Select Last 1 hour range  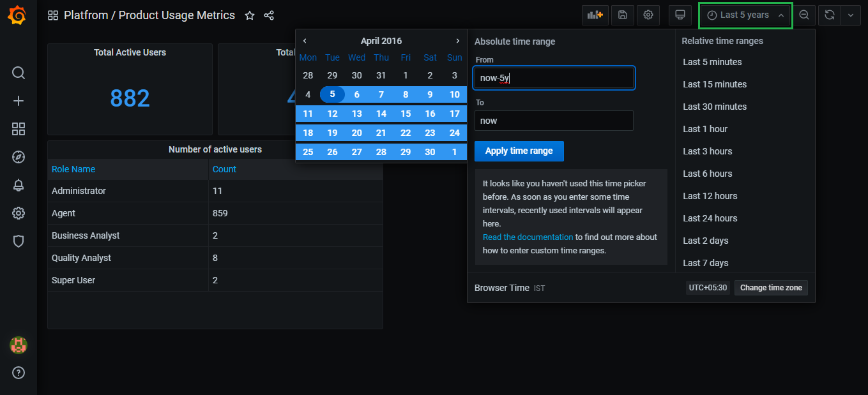pos(705,129)
